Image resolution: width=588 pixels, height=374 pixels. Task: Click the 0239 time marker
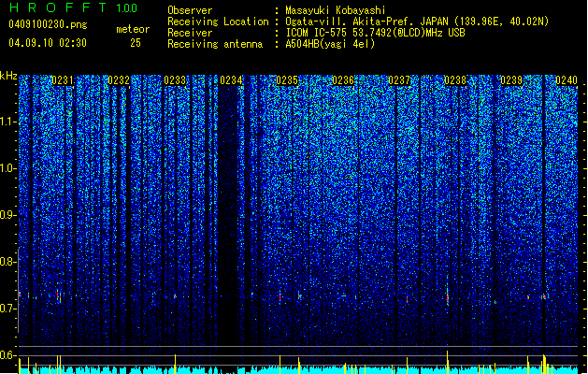pos(511,80)
